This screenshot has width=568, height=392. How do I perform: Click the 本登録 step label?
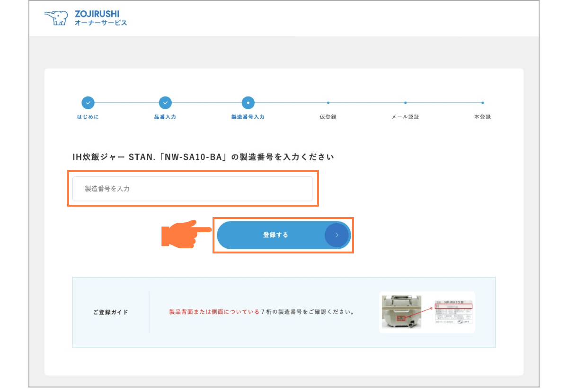point(482,117)
